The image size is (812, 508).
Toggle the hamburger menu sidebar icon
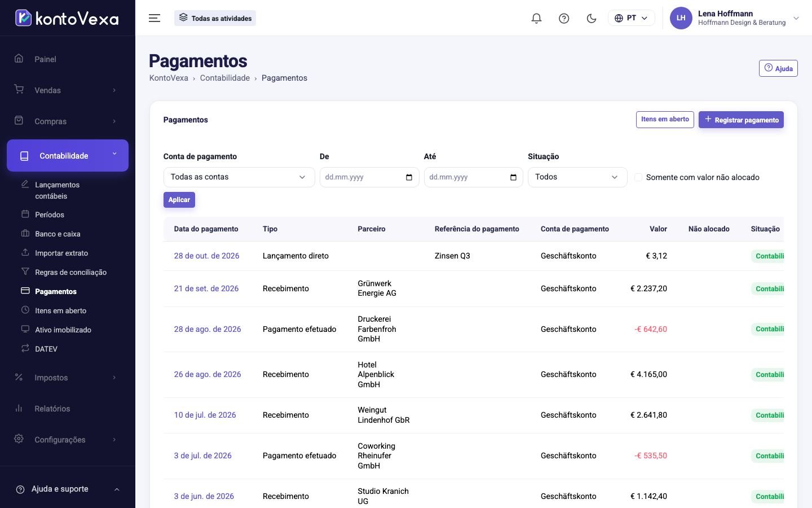click(x=155, y=18)
